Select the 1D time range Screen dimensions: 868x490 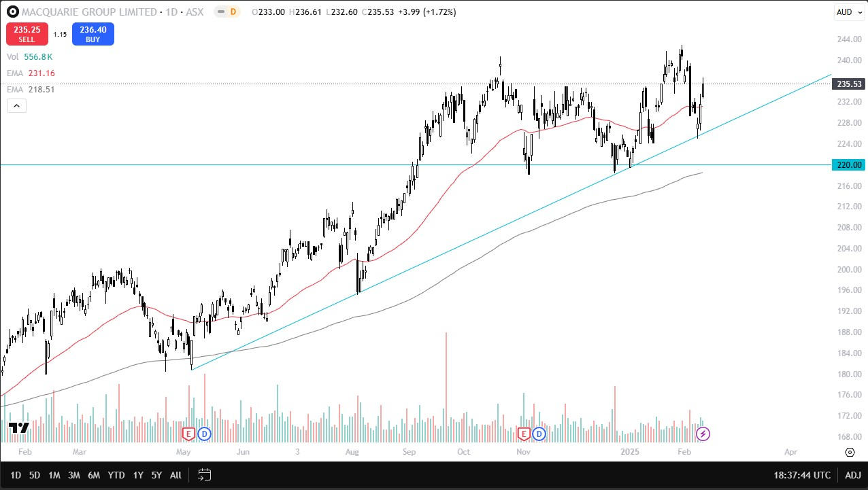[x=16, y=475]
